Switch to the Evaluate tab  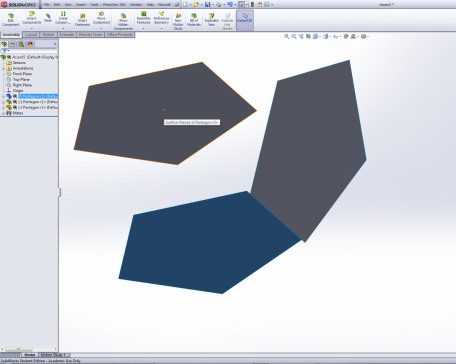coord(67,35)
